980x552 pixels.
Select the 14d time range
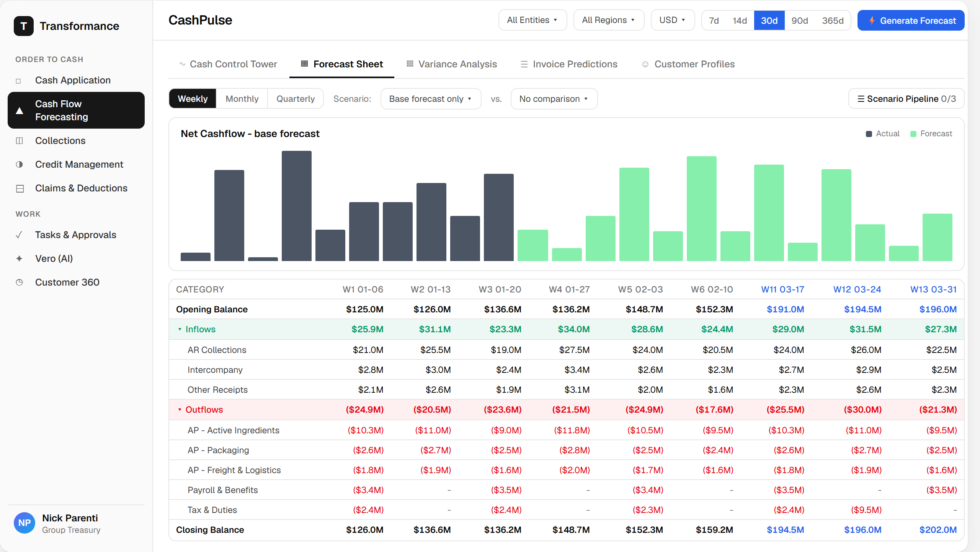click(740, 21)
